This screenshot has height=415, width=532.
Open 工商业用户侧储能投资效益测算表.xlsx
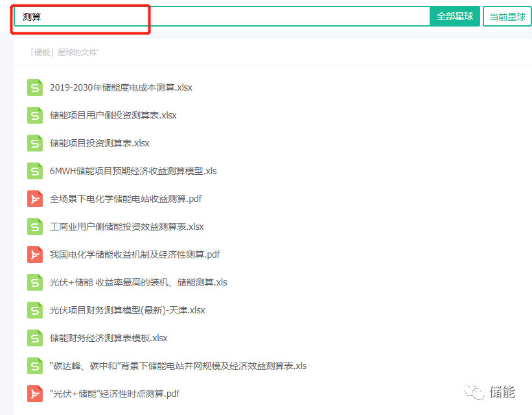coord(126,227)
